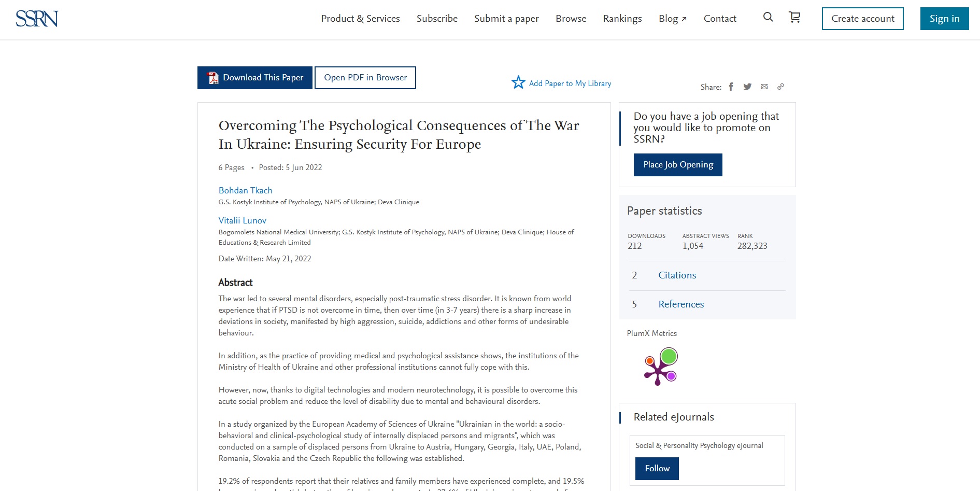980x491 pixels.
Task: Open the search magnifier icon
Action: coord(768,17)
